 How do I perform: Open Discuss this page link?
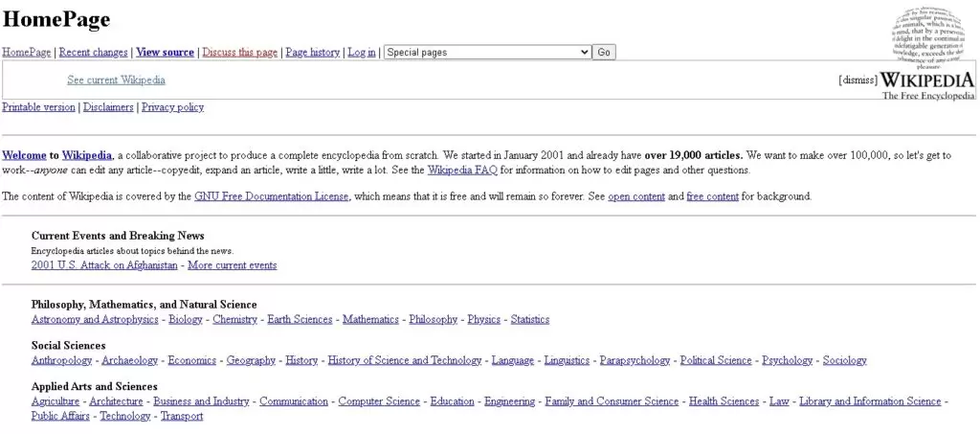tap(239, 52)
